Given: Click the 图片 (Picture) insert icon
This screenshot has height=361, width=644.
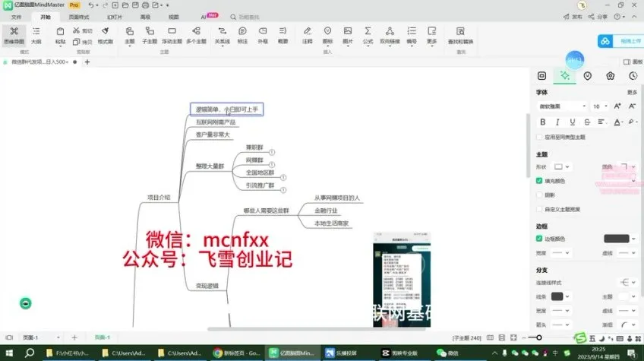Looking at the screenshot, I should pyautogui.click(x=348, y=34).
